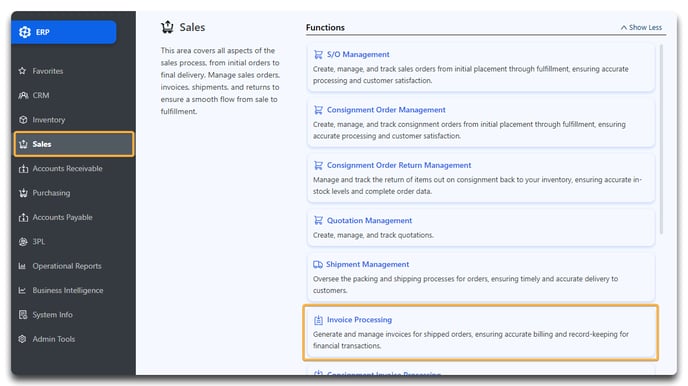Viewport: 688px width, 386px height.
Task: Click the Operational Reports bar chart icon
Action: click(x=22, y=266)
